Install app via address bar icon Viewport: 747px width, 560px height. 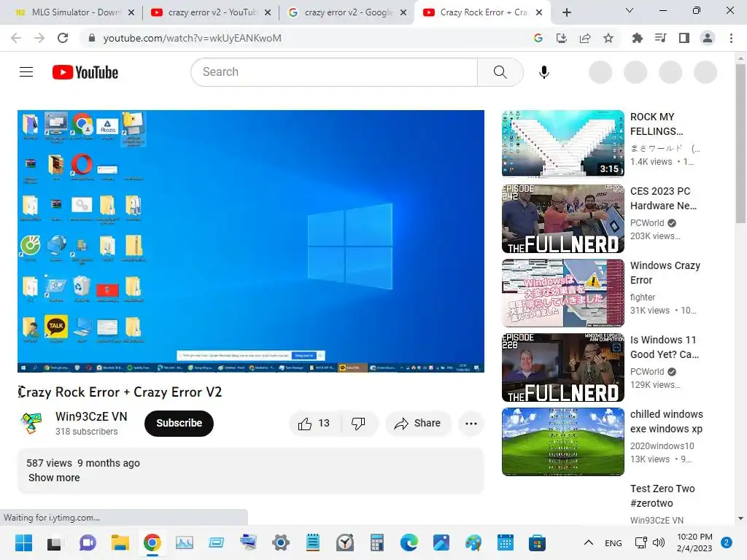562,38
